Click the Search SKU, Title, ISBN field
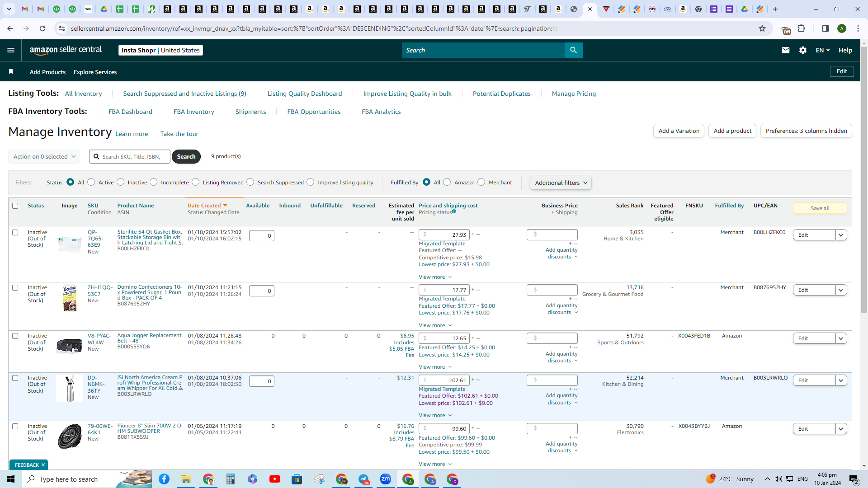868x488 pixels. click(x=130, y=157)
